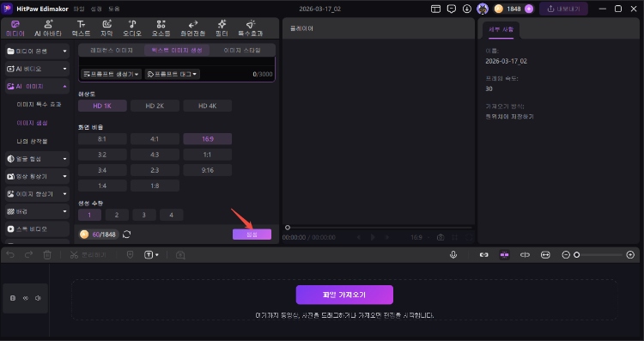Select 16:9 aspect ratio
Screen dimensions: 644x341
tap(208, 139)
